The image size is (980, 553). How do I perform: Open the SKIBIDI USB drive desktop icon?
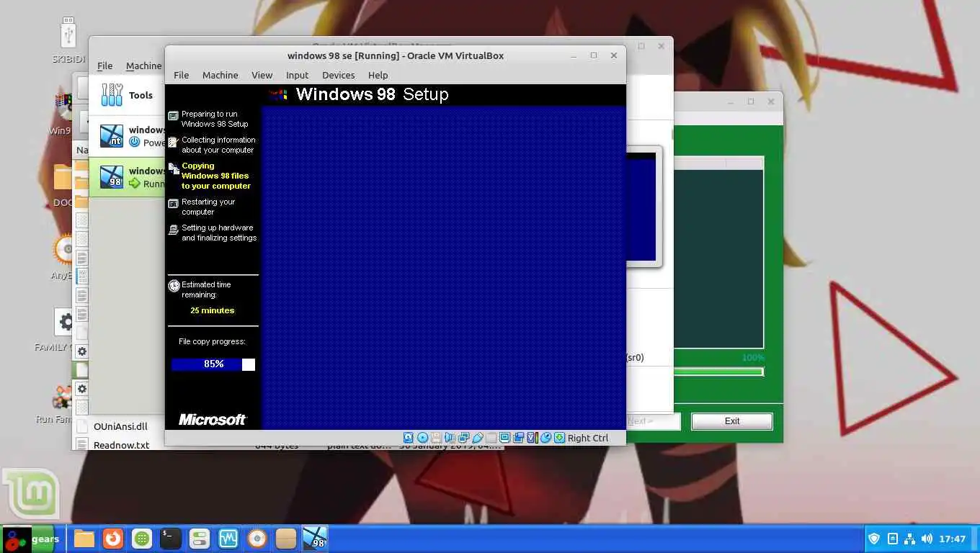tap(69, 42)
